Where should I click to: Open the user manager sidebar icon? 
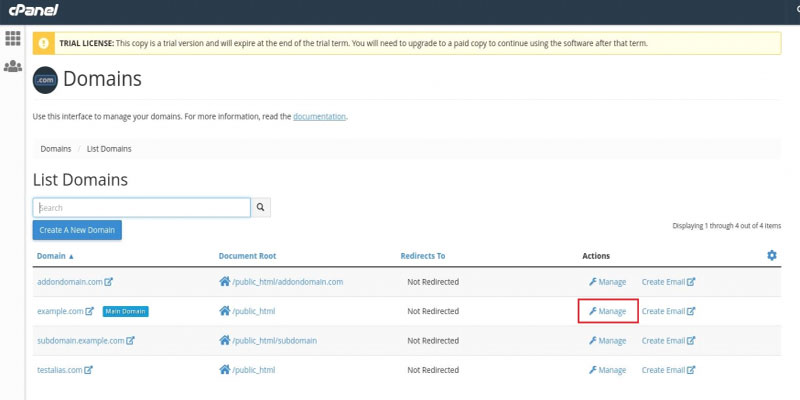point(13,67)
